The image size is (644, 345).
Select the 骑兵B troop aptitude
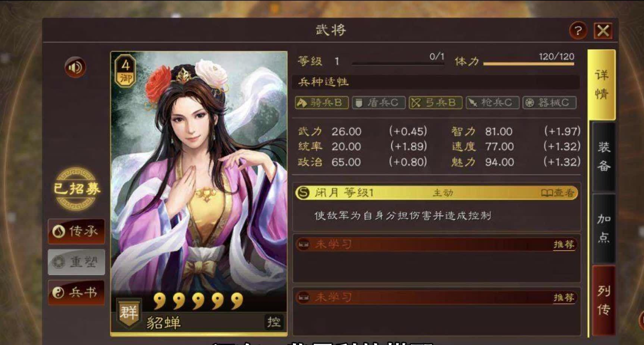[322, 102]
